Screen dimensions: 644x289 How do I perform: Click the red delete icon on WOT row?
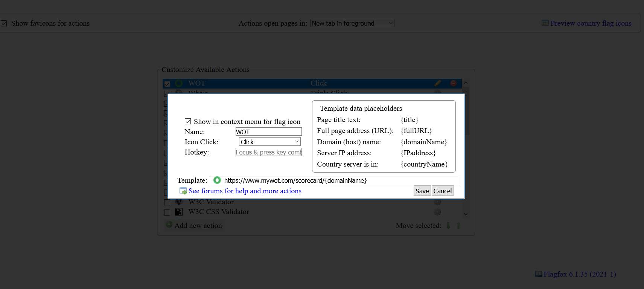[x=453, y=83]
